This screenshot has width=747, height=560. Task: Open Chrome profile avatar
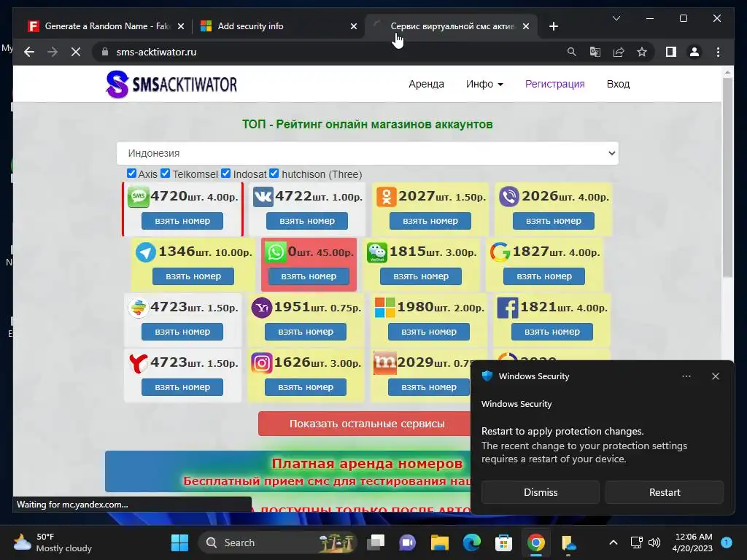pyautogui.click(x=694, y=52)
